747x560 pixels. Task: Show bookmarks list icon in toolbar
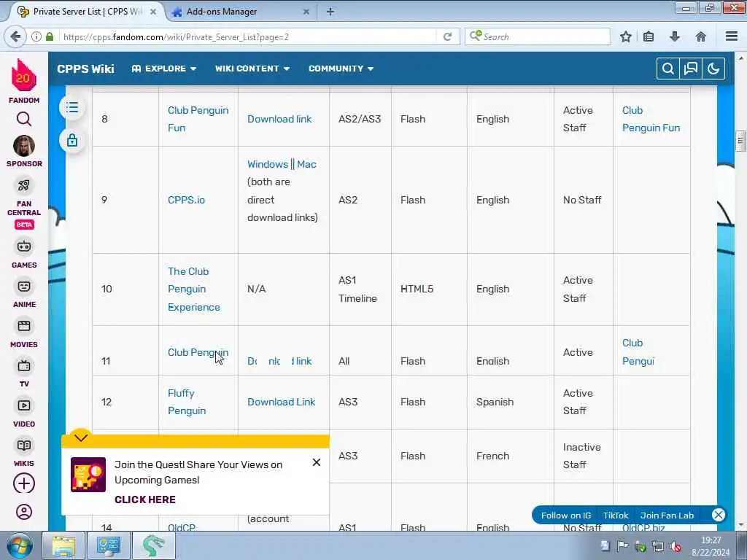(x=649, y=36)
